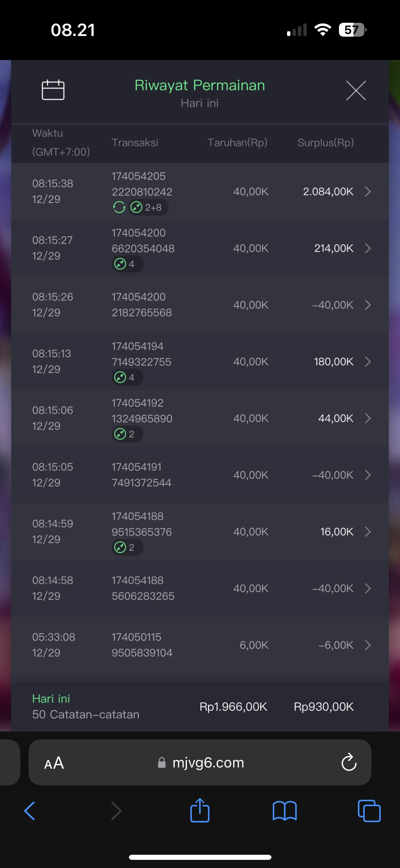Screen dimensions: 400x868
Task: Close the Riwayat Permainan panel
Action: tap(356, 91)
